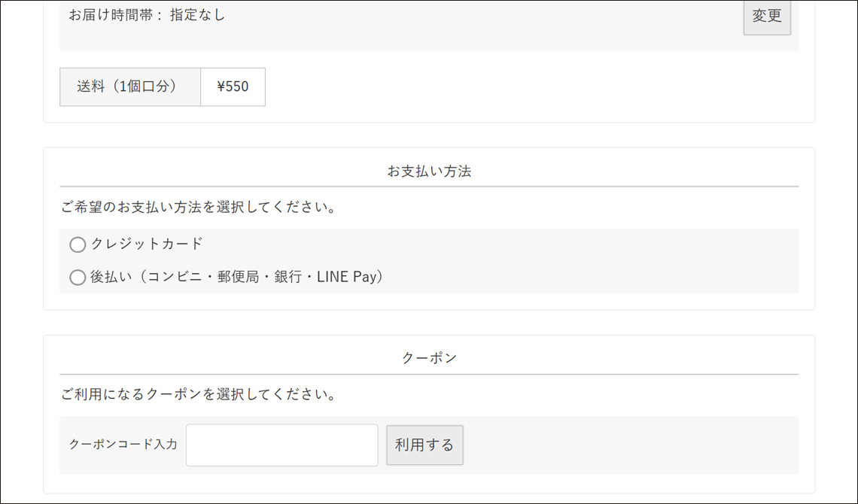Select the クレジットカード radio button
The height and width of the screenshot is (504, 858).
point(78,244)
